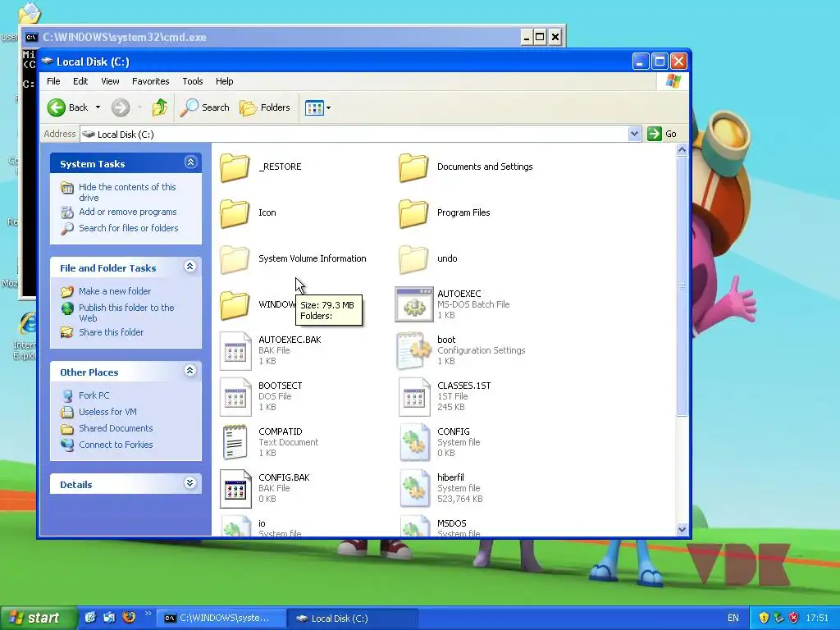Open the File menu
The image size is (840, 630).
(x=53, y=81)
